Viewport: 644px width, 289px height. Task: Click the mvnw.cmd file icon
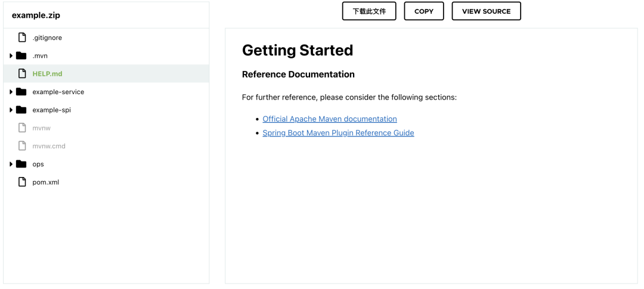[22, 146]
